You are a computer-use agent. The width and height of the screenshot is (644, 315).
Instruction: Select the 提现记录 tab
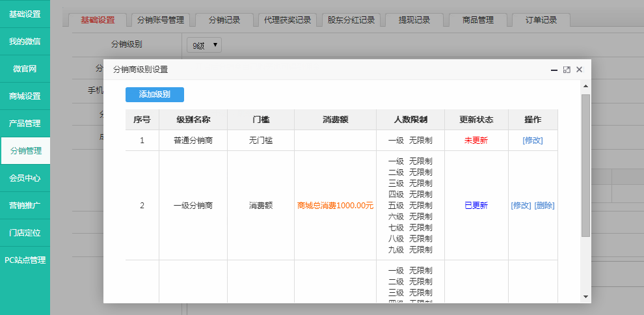coord(414,20)
